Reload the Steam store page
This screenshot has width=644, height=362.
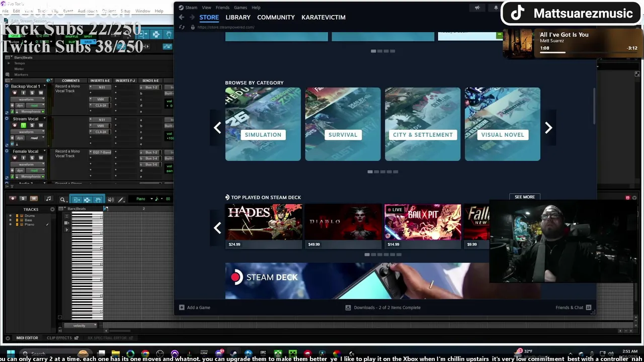tap(182, 27)
